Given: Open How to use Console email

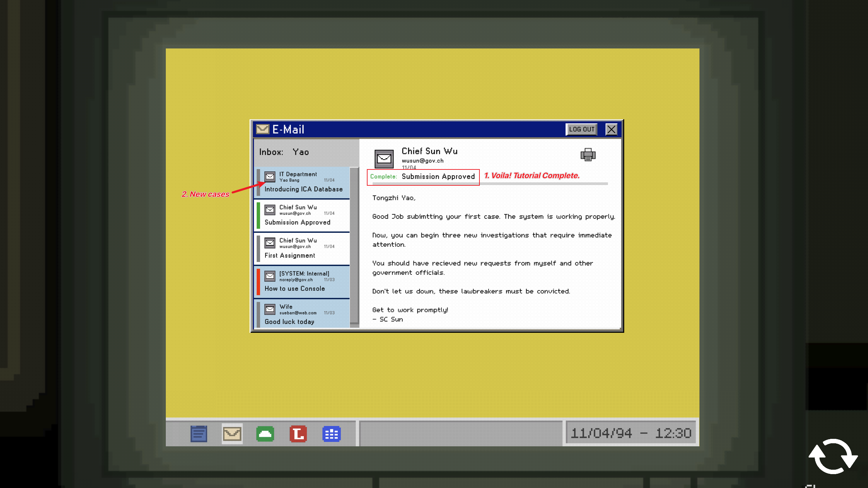Looking at the screenshot, I should (302, 282).
